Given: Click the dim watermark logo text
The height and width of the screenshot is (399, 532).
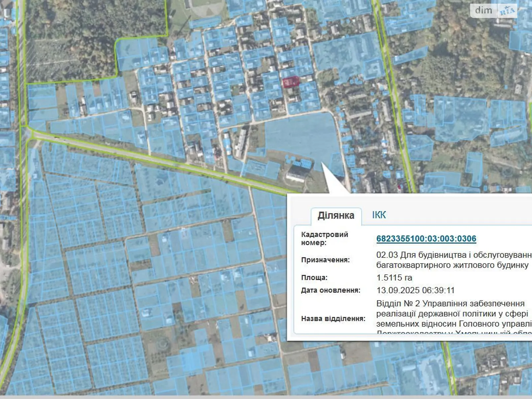Looking at the screenshot, I should click(x=483, y=11).
